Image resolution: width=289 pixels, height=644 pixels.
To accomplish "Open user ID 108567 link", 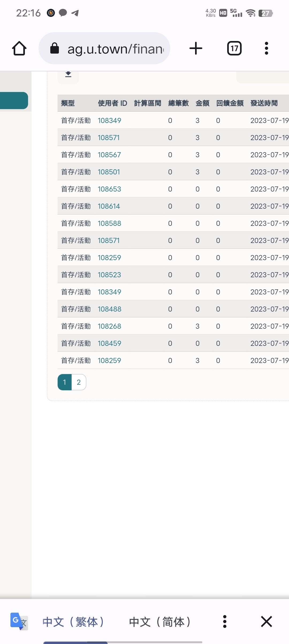I will (109, 155).
